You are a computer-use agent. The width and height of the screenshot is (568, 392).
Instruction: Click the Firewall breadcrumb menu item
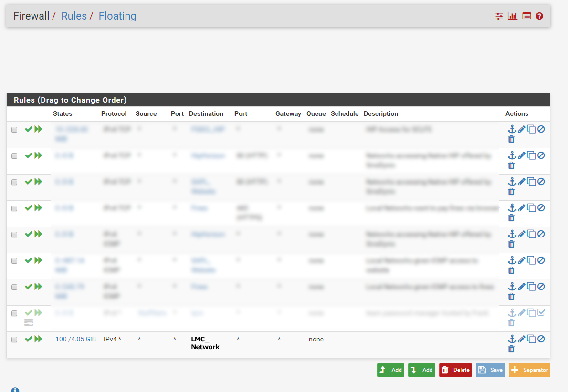click(x=31, y=16)
